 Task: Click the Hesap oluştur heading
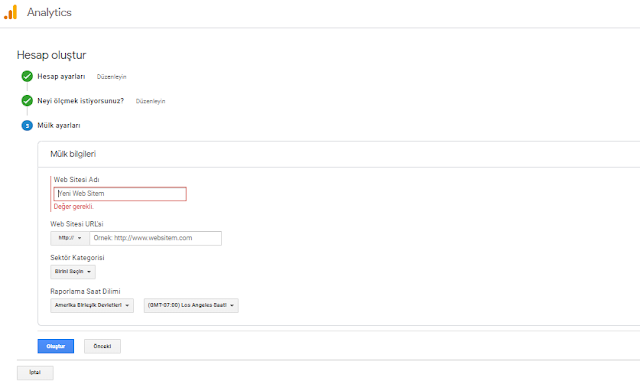click(51, 55)
